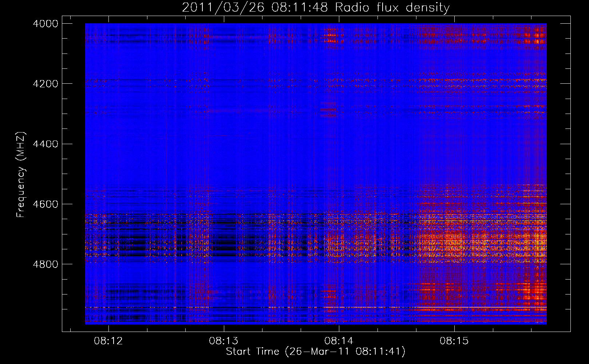Select the y-axis label 'Frequency (MHZ)'
The width and height of the screenshot is (589, 364).
pos(20,175)
